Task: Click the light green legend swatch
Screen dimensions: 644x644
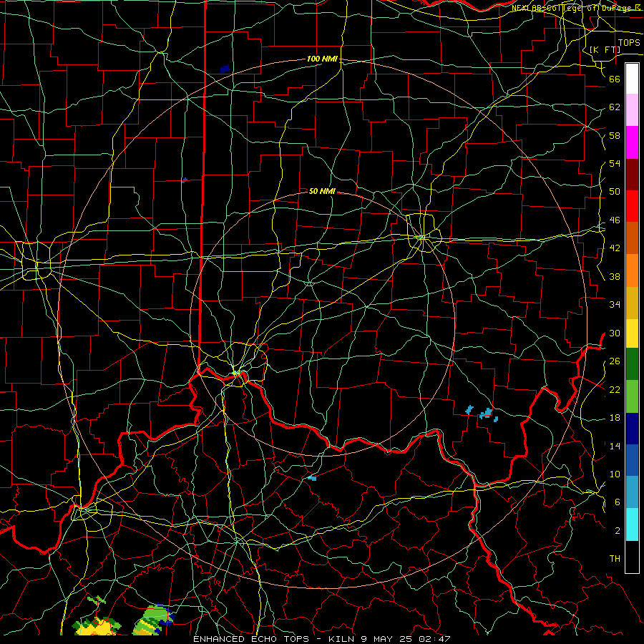Action: (632, 396)
